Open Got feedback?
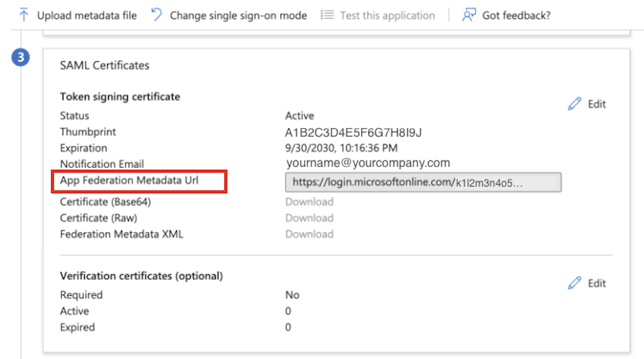This screenshot has width=644, height=359. (516, 15)
